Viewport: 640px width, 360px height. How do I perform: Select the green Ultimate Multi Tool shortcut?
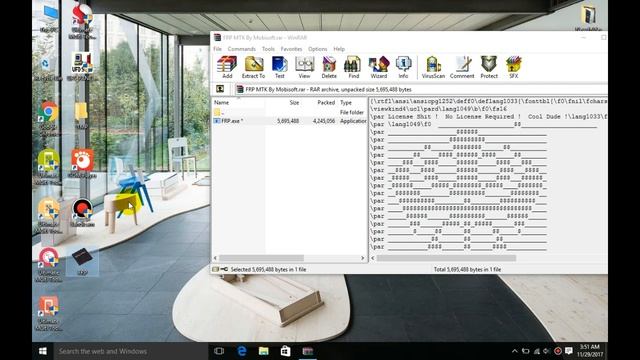[48, 167]
